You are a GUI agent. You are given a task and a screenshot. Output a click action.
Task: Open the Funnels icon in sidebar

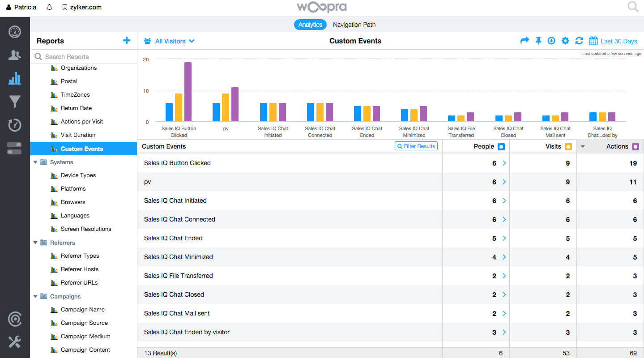pos(15,102)
